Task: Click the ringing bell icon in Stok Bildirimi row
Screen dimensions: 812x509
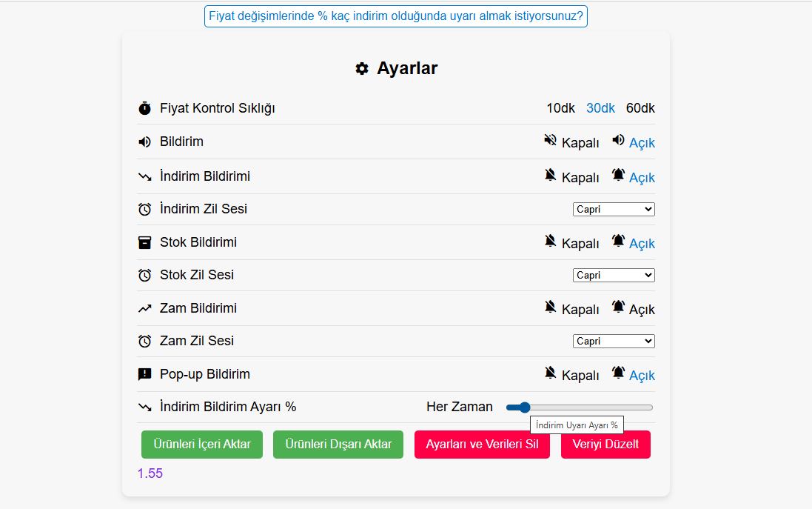Action: pos(618,241)
